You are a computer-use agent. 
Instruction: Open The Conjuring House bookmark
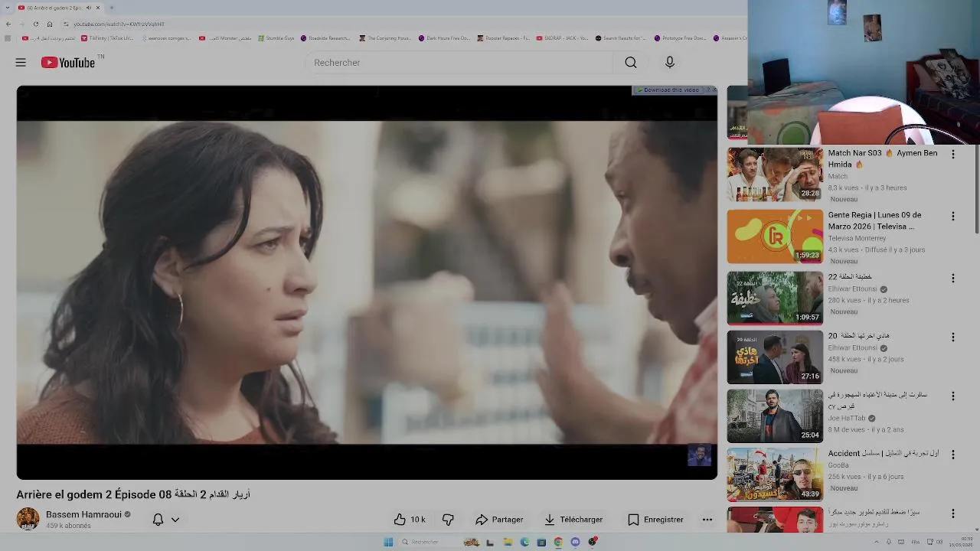point(385,37)
